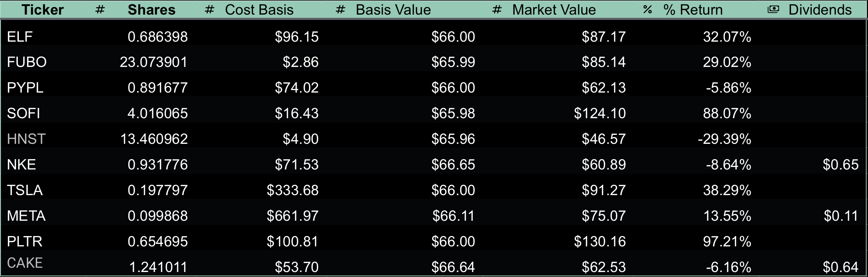Select FUBO market value $85.14
This screenshot has height=277, width=868.
click(x=604, y=62)
